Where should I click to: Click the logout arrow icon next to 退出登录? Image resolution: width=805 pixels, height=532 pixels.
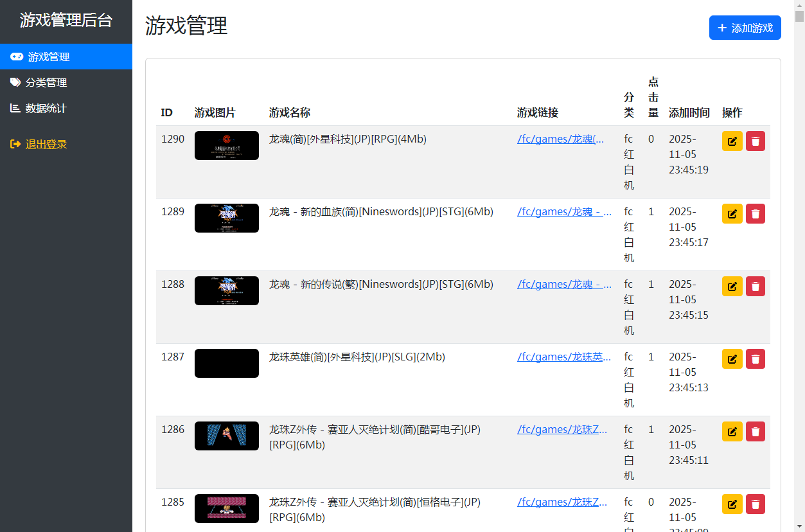pos(14,144)
